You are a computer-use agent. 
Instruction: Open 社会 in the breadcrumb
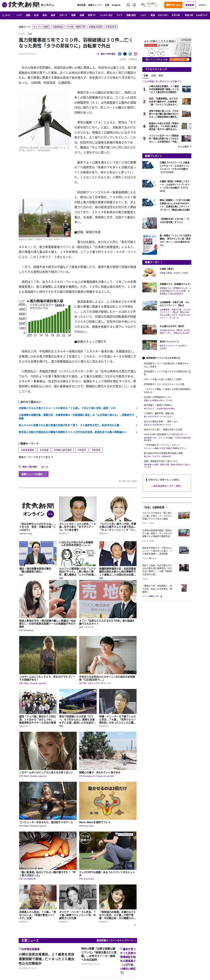pos(30,33)
